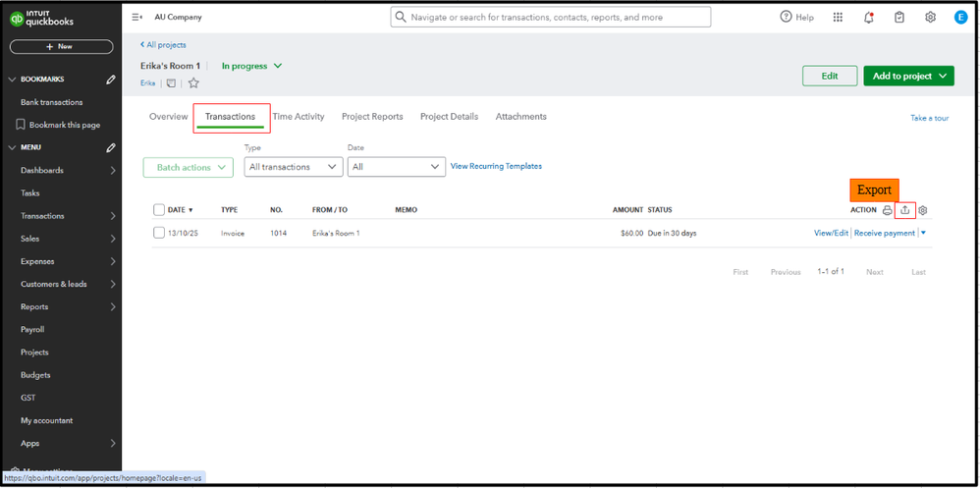This screenshot has width=980, height=488.
Task: Edit the menu with the pencil icon
Action: pyautogui.click(x=111, y=147)
